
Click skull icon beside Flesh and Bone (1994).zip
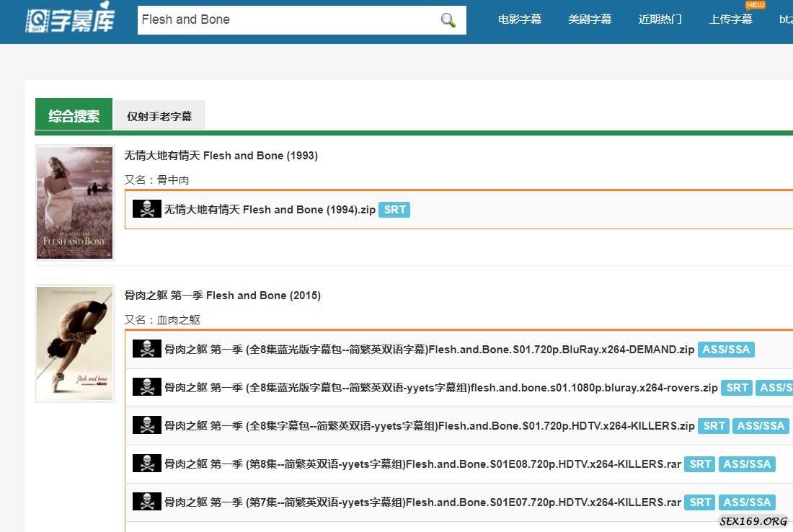click(x=146, y=209)
